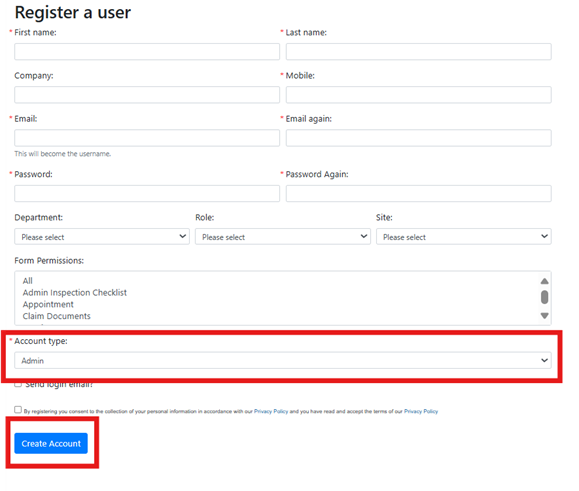Click the permissions list scroll-up arrow
The height and width of the screenshot is (491, 579).
click(x=544, y=281)
